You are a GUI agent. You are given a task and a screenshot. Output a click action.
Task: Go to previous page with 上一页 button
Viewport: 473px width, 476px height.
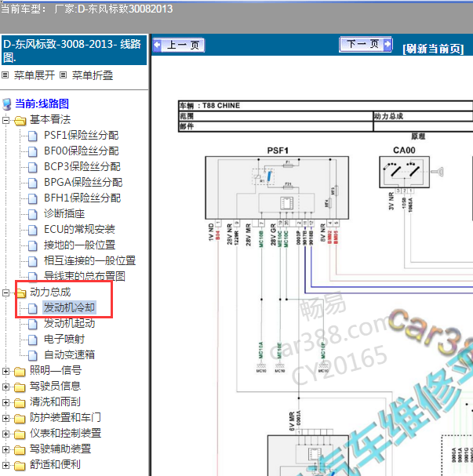[x=179, y=45]
